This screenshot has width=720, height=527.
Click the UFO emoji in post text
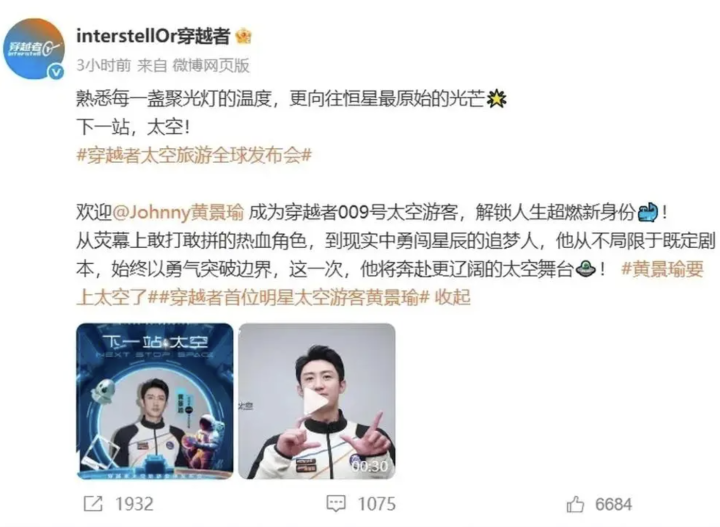[x=585, y=269]
